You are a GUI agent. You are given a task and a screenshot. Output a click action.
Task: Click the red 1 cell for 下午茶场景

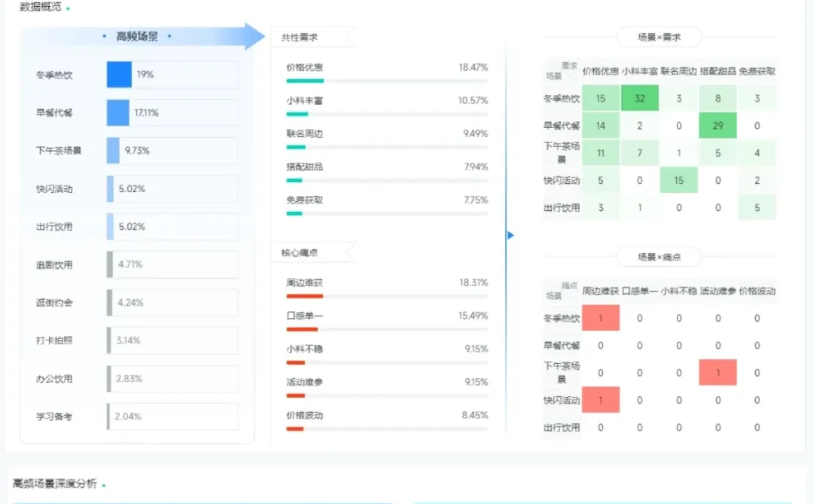[718, 373]
